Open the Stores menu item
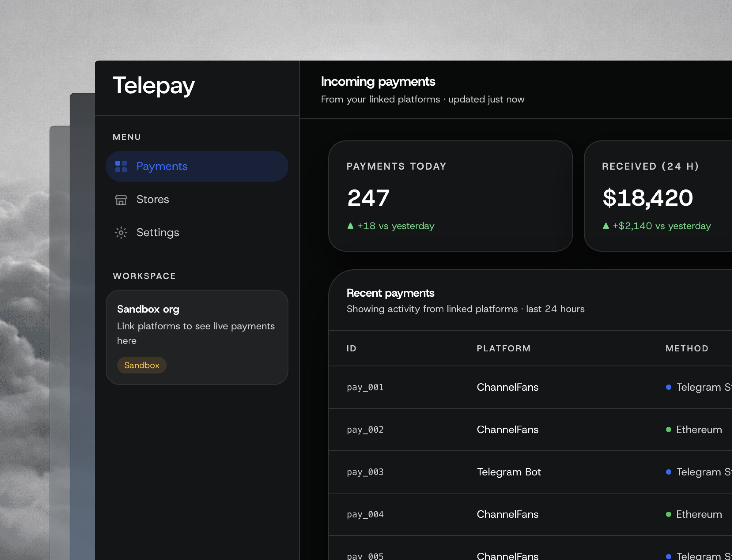The width and height of the screenshot is (732, 560). tap(153, 199)
